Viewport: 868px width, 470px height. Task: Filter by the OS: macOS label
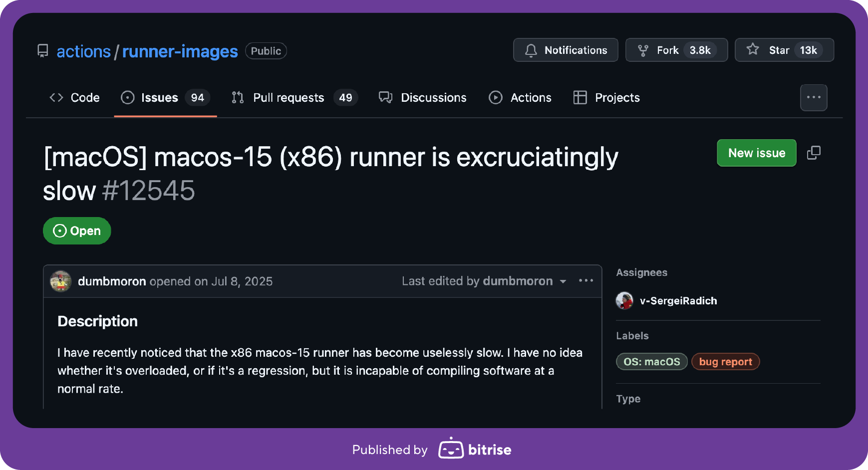[x=652, y=362]
